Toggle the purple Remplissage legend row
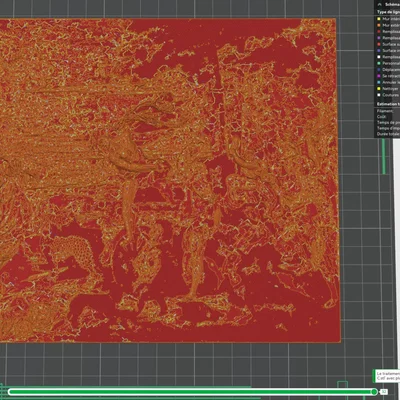This screenshot has width=400, height=400. 388,38
